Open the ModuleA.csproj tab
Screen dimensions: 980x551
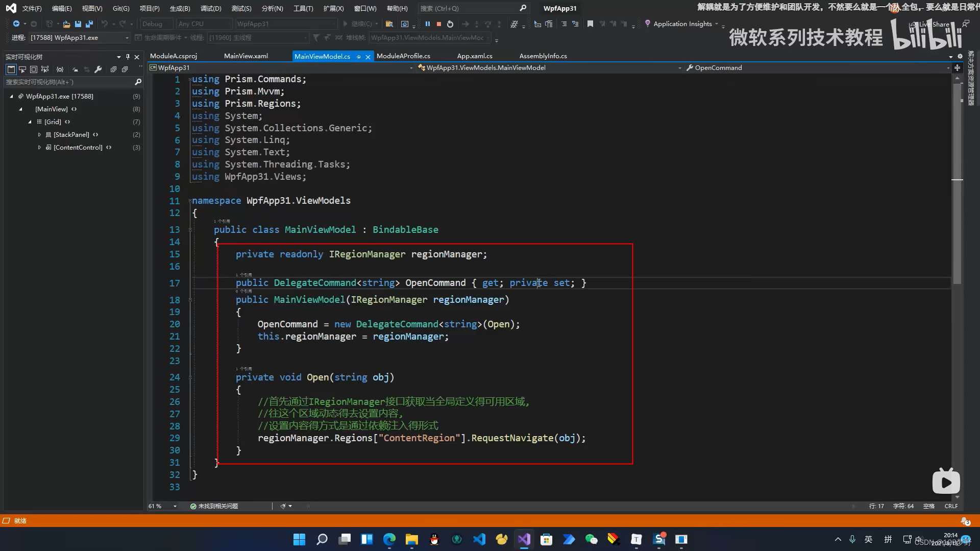174,56
